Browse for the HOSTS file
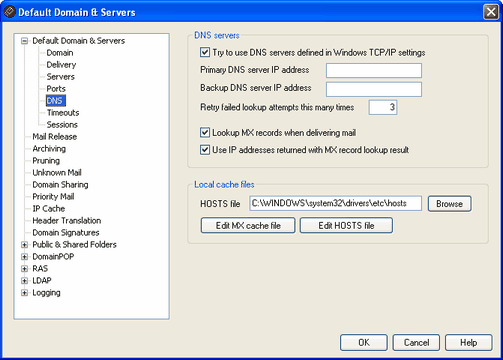This screenshot has height=360, width=503. [449, 204]
